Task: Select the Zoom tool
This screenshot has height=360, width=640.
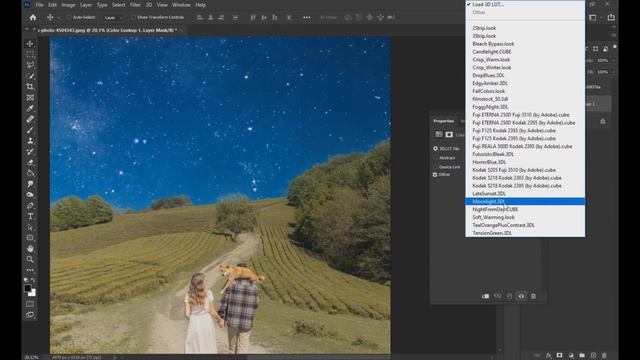Action: [x=30, y=259]
